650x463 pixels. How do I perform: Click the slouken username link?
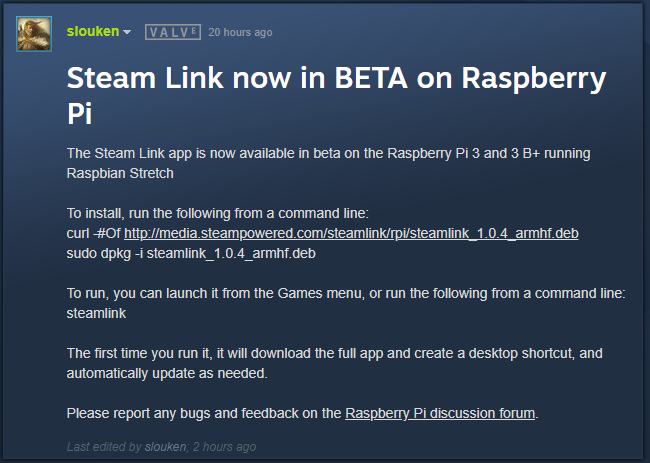pos(93,32)
